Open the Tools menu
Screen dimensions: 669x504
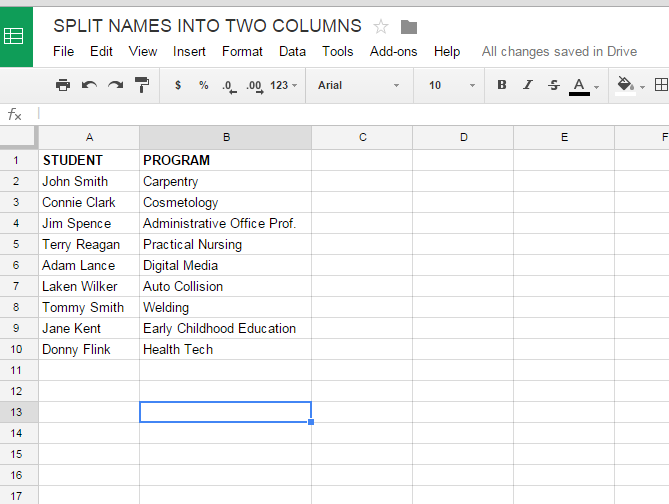(x=337, y=52)
